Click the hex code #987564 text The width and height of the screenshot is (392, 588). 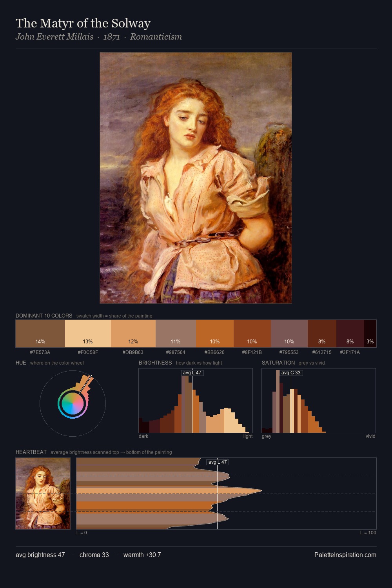(176, 352)
